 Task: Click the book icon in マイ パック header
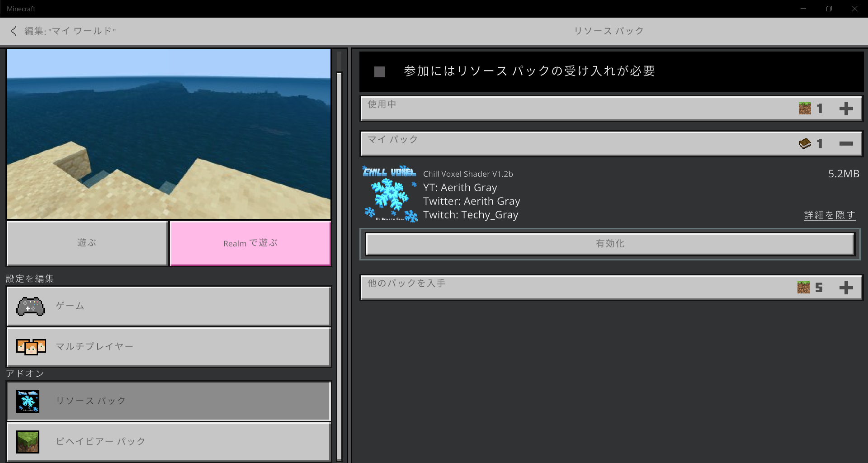tap(805, 144)
